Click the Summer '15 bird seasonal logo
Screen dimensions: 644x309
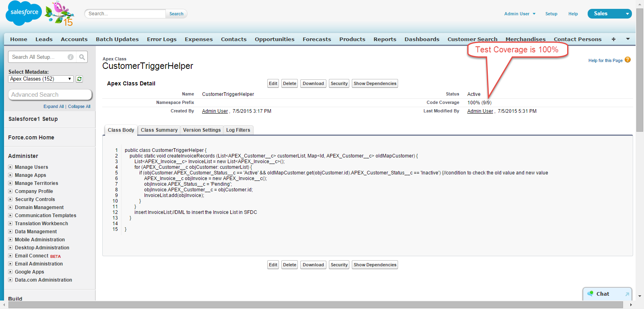(60, 14)
